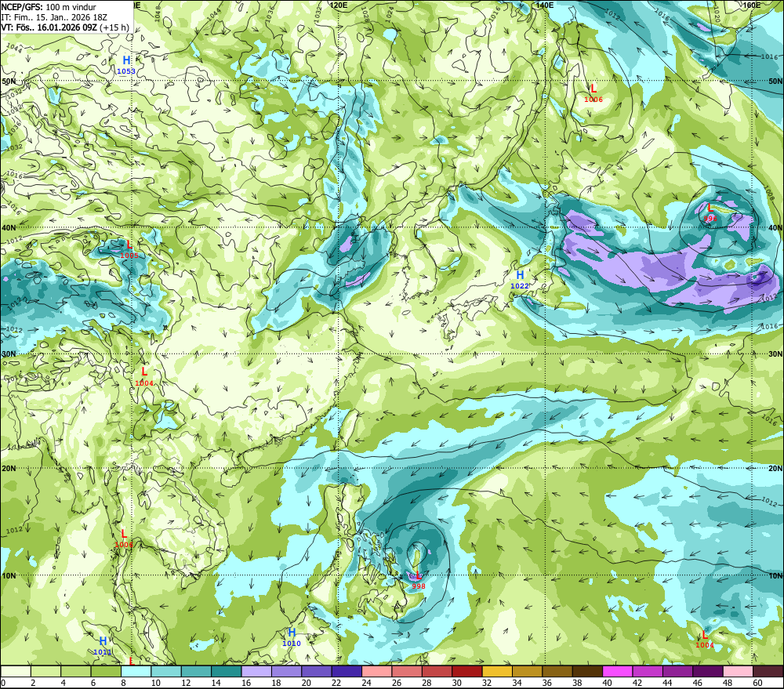This screenshot has width=784, height=689.
Task: Click the 140E longitude label
Action: 545,5
